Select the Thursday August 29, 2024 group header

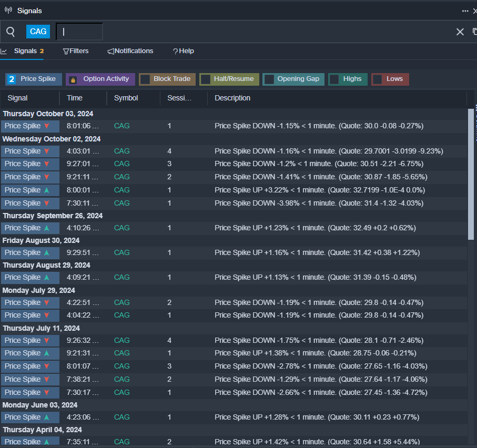(47, 265)
